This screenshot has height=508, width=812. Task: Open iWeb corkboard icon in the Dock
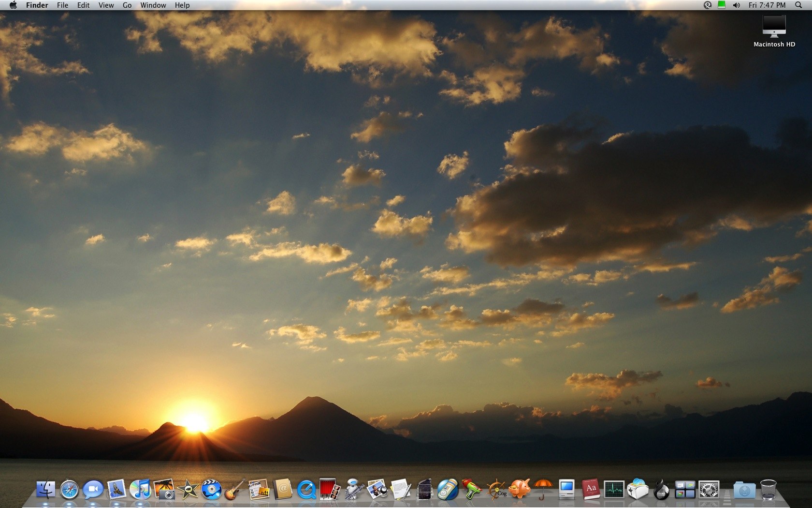click(259, 490)
